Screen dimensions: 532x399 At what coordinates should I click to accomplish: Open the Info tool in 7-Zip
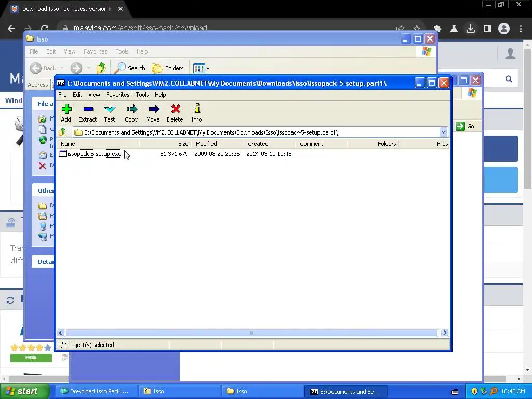(x=196, y=113)
